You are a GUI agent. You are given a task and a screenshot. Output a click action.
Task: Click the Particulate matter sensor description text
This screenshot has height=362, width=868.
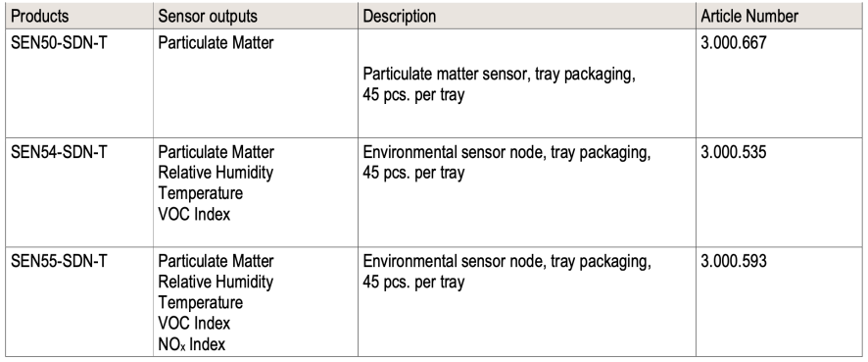click(x=499, y=84)
